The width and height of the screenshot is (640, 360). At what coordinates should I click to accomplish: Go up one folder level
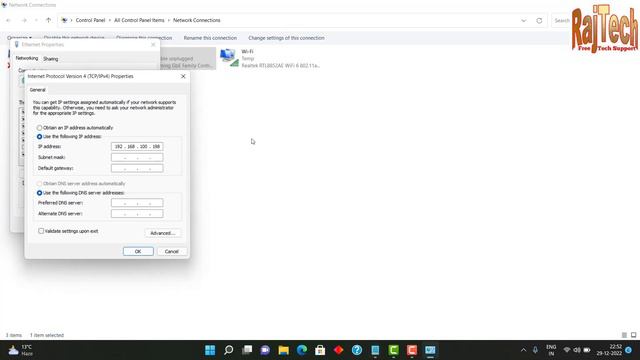[49, 20]
